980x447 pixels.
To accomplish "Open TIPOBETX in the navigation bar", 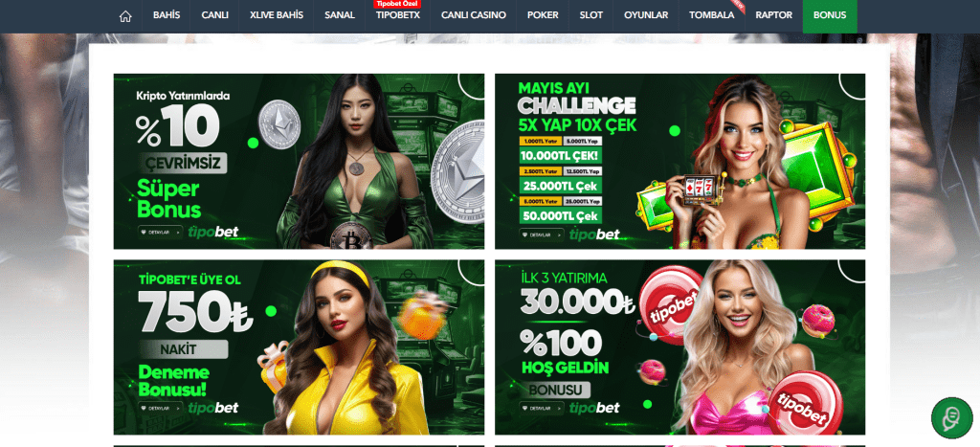I will click(x=398, y=15).
